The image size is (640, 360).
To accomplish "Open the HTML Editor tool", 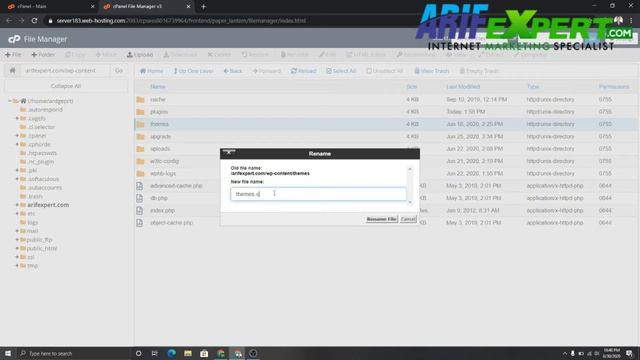I will pos(366,54).
